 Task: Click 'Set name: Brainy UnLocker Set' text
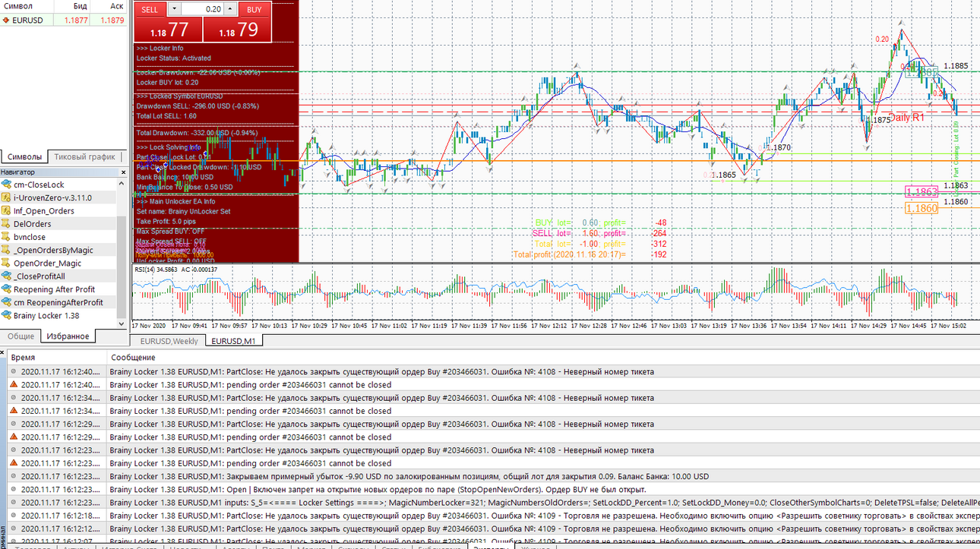coord(183,211)
